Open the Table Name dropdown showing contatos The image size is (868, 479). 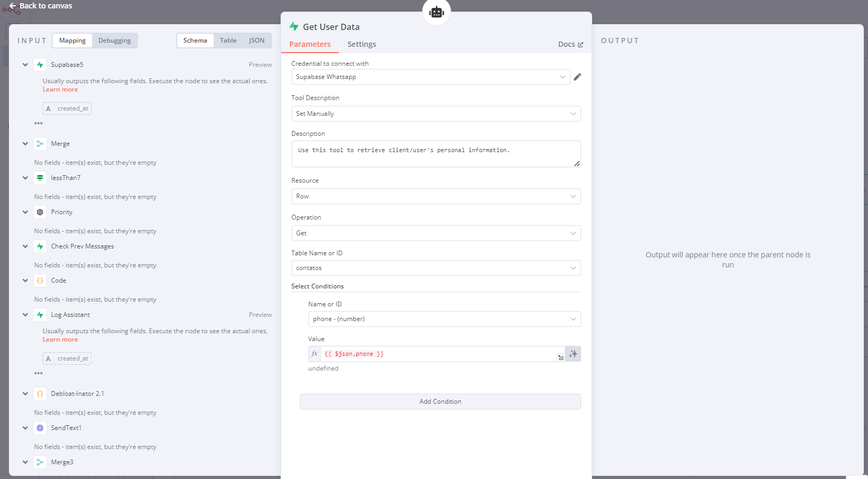(x=436, y=268)
